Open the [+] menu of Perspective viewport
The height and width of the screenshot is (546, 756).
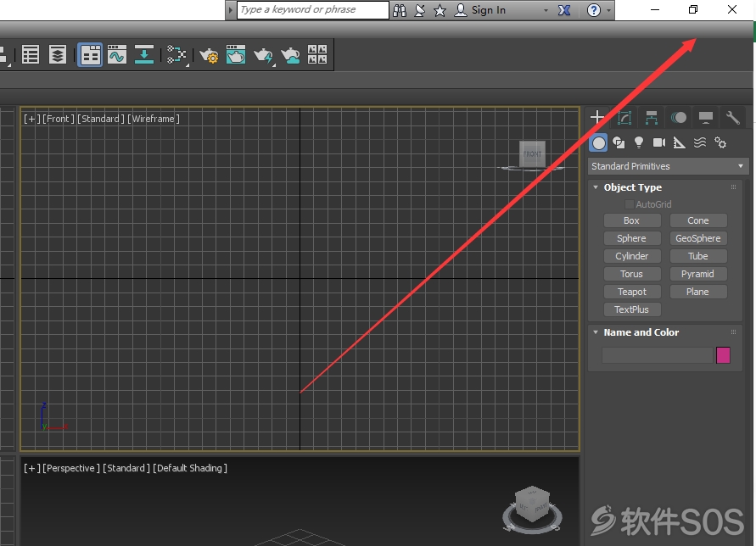[32, 468]
